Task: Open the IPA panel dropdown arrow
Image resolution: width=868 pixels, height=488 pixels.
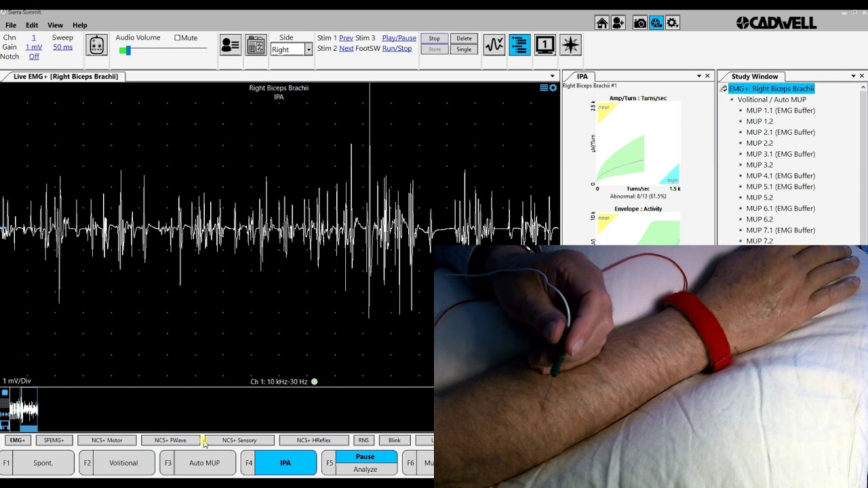Action: (699, 77)
